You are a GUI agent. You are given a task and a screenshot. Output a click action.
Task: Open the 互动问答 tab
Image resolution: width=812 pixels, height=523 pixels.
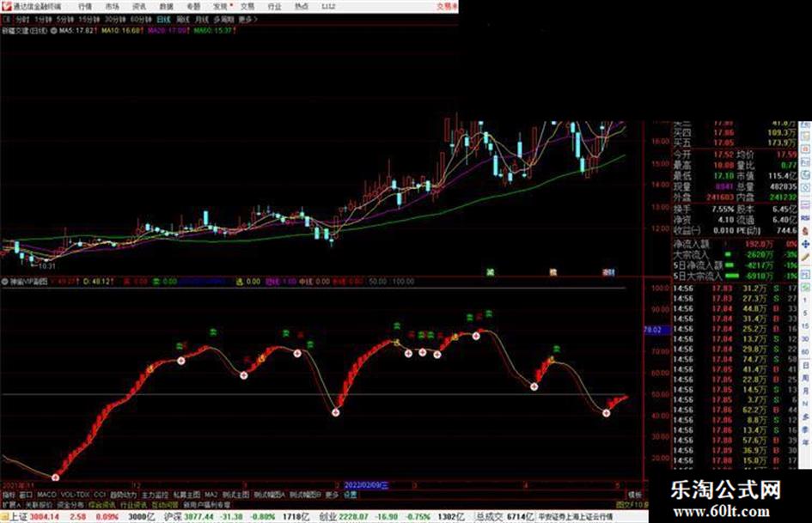tap(165, 504)
